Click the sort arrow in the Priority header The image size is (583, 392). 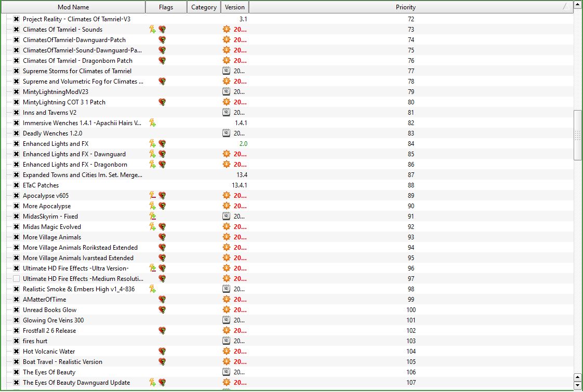[565, 7]
